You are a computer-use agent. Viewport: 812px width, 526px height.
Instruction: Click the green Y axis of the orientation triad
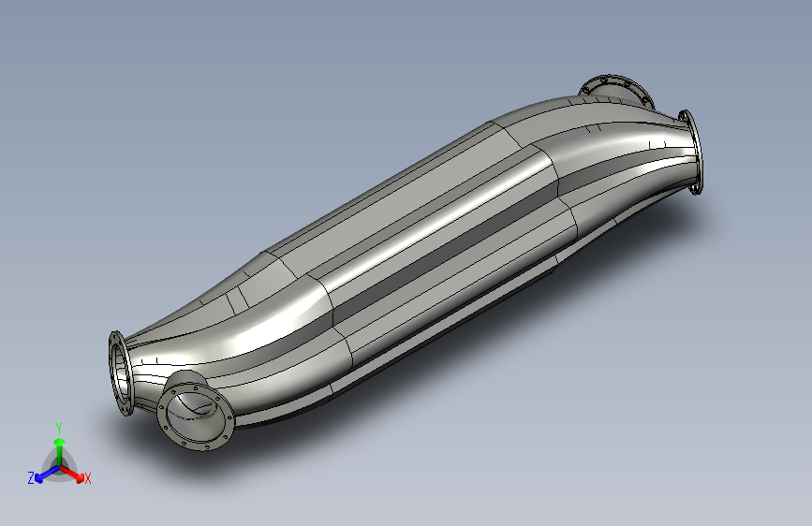[x=60, y=452]
